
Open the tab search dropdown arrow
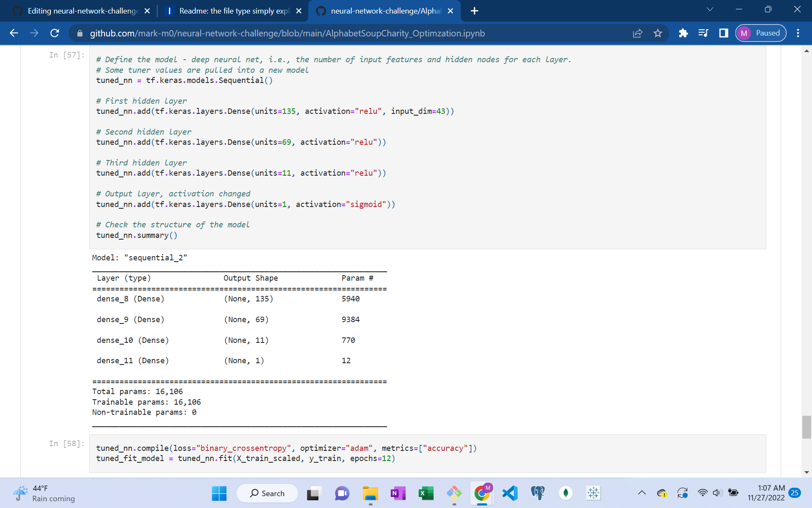[710, 9]
